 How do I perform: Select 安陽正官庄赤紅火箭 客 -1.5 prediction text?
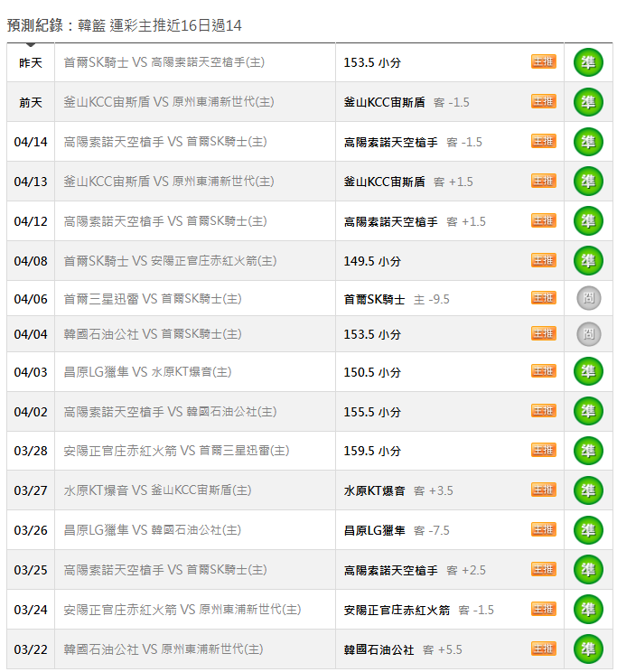click(x=418, y=610)
